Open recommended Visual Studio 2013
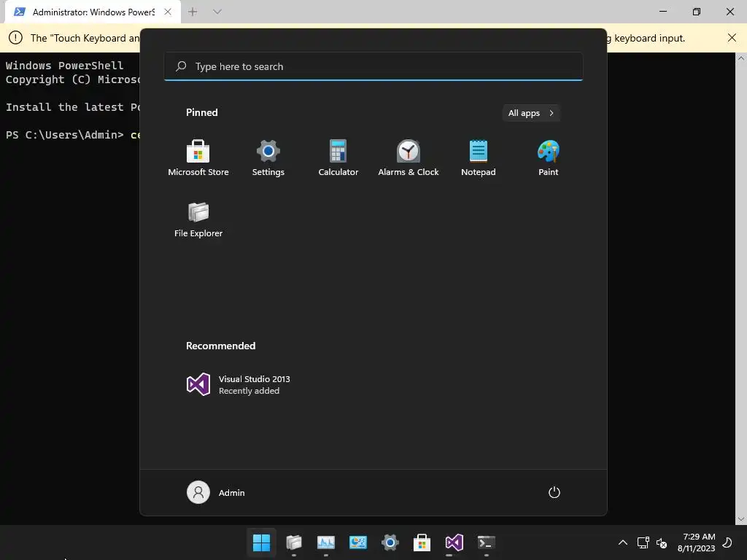The width and height of the screenshot is (747, 560). click(239, 384)
